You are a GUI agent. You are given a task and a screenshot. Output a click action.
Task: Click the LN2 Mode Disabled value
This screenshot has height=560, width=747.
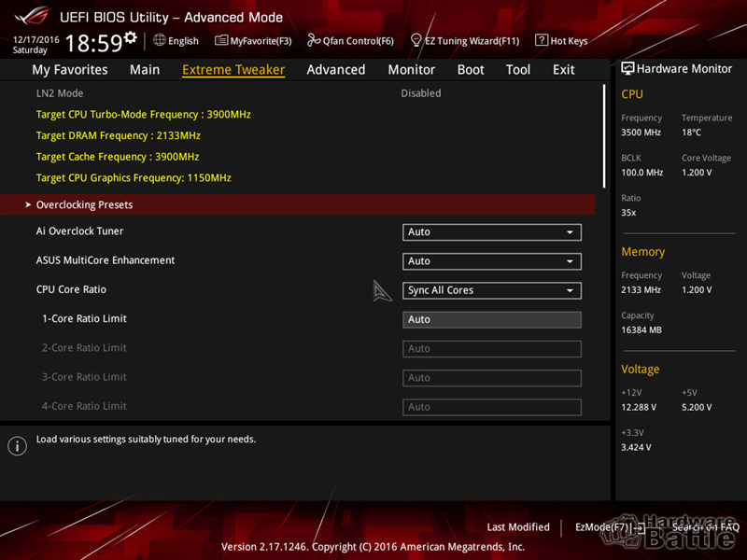(421, 93)
